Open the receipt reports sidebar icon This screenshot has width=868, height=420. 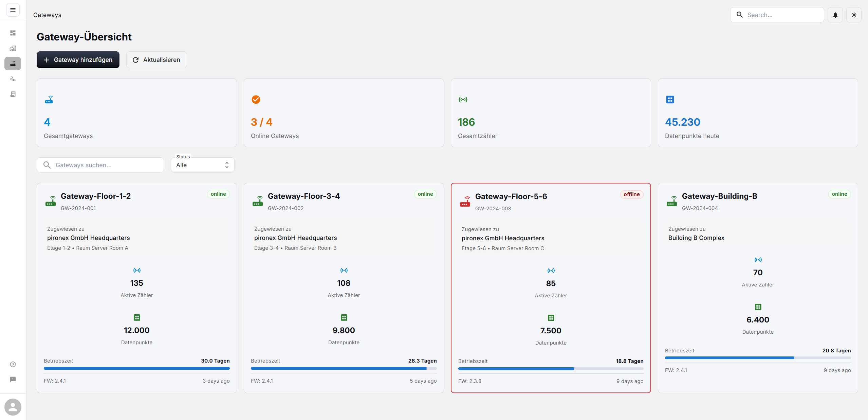tap(13, 94)
